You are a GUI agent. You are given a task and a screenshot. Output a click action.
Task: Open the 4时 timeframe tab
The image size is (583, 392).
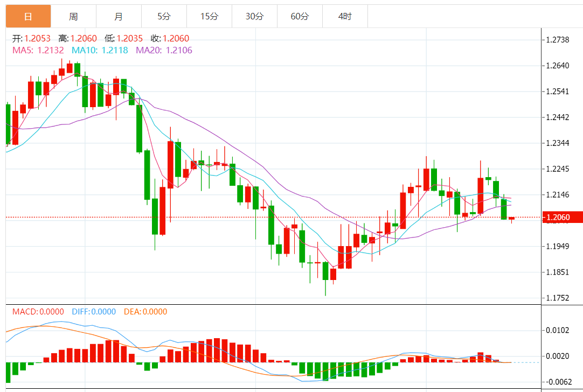coord(345,16)
